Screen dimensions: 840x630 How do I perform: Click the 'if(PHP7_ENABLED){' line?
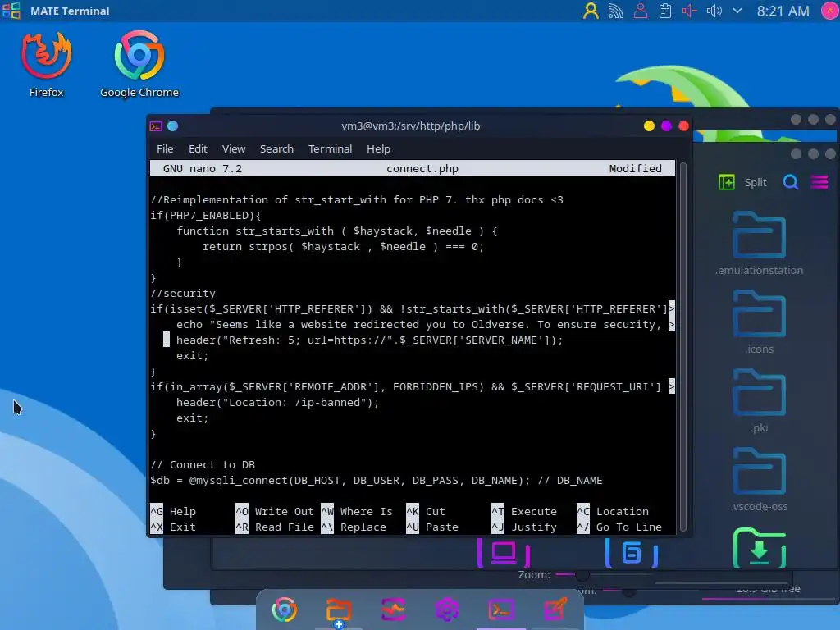tap(206, 216)
